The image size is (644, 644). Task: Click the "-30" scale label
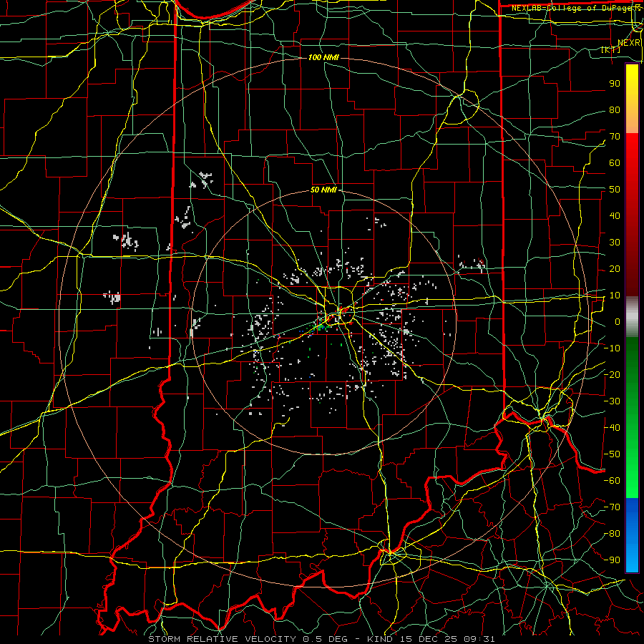(613, 401)
